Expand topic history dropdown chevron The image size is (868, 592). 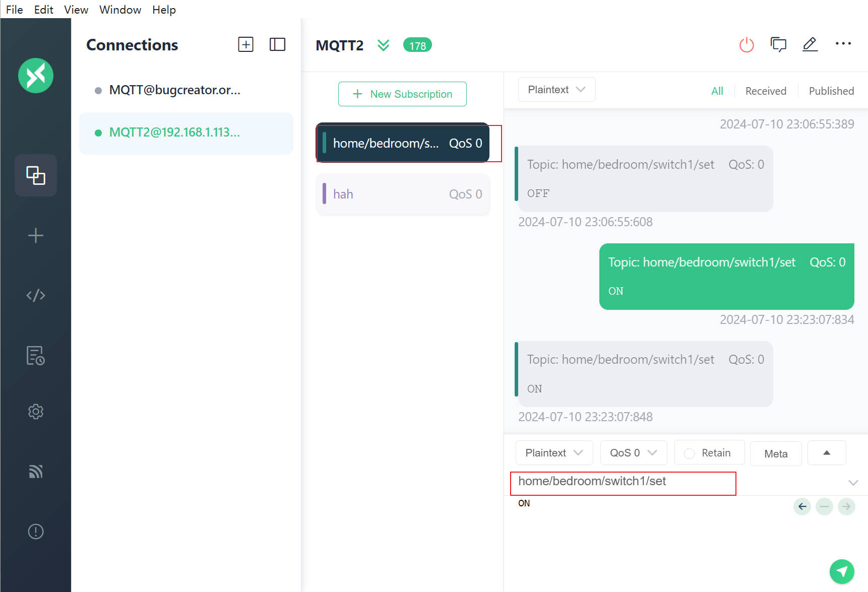[853, 482]
